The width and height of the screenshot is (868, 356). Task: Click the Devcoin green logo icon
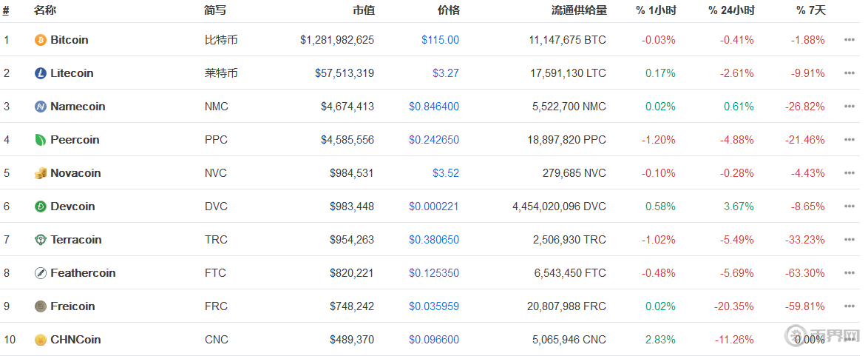pyautogui.click(x=41, y=206)
